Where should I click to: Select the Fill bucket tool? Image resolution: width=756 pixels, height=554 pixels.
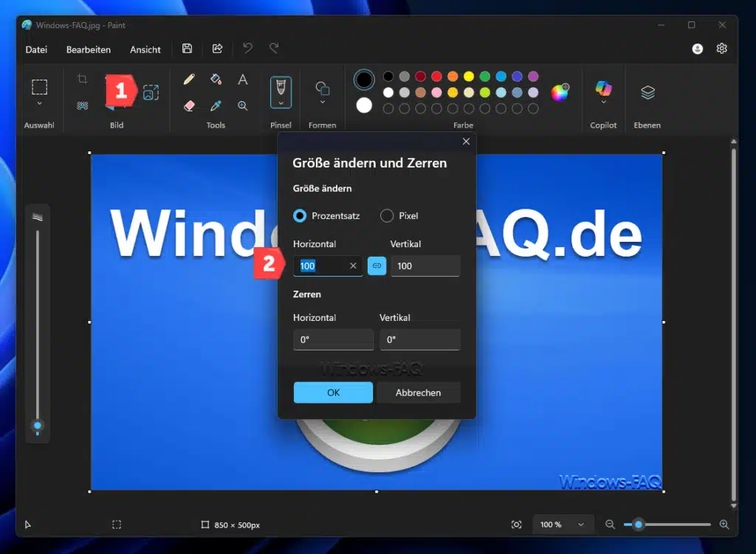216,79
